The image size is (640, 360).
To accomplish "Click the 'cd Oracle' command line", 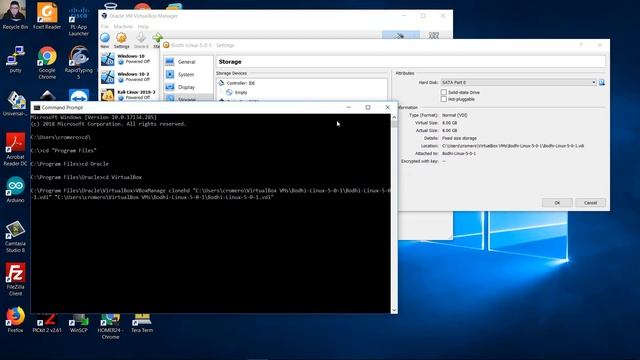I will [70, 164].
